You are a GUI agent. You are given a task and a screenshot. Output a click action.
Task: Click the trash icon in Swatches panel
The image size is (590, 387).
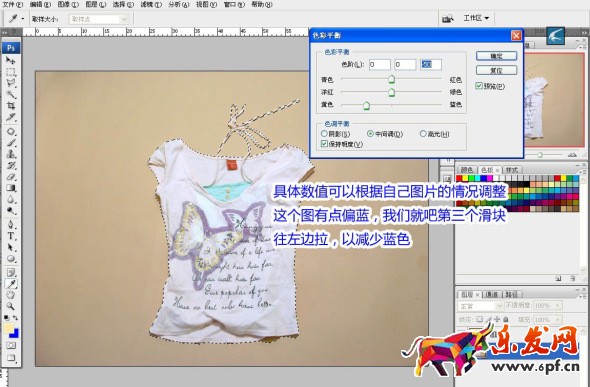(x=572, y=279)
